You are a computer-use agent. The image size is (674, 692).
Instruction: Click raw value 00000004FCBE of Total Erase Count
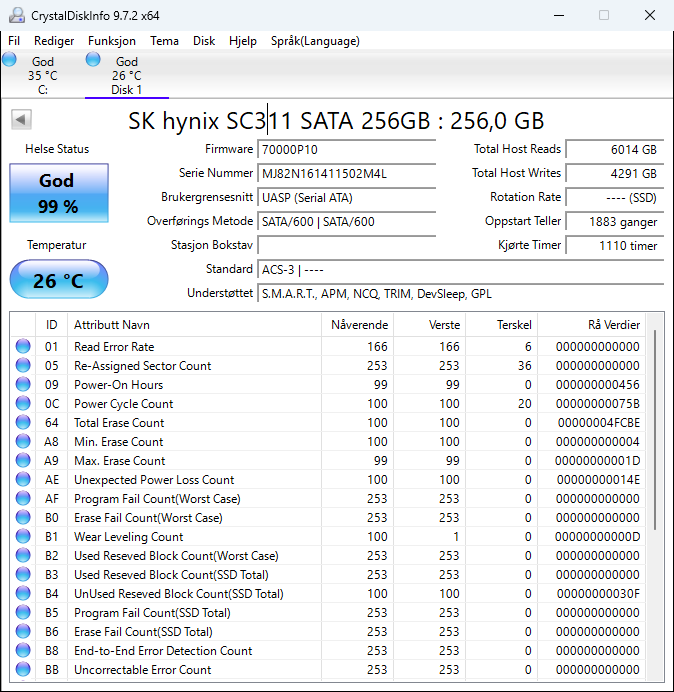tap(599, 423)
